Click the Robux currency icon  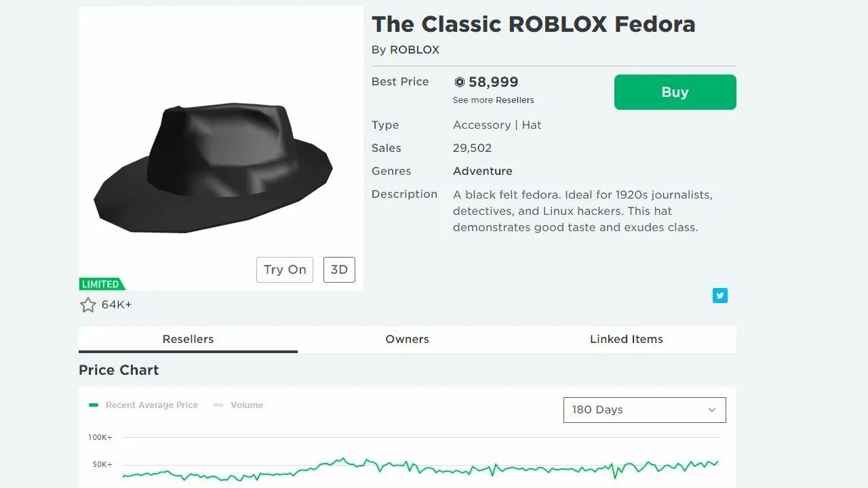click(460, 82)
